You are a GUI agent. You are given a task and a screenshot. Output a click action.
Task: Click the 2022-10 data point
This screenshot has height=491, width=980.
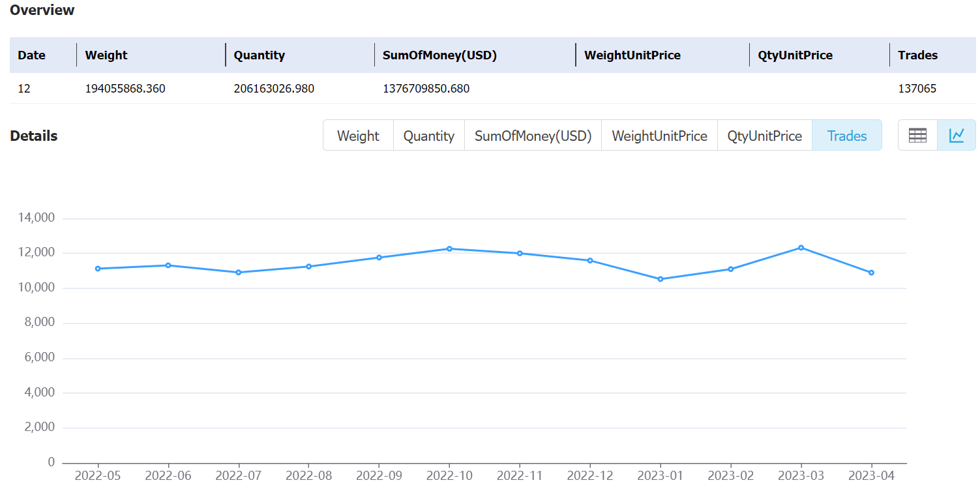pos(449,248)
